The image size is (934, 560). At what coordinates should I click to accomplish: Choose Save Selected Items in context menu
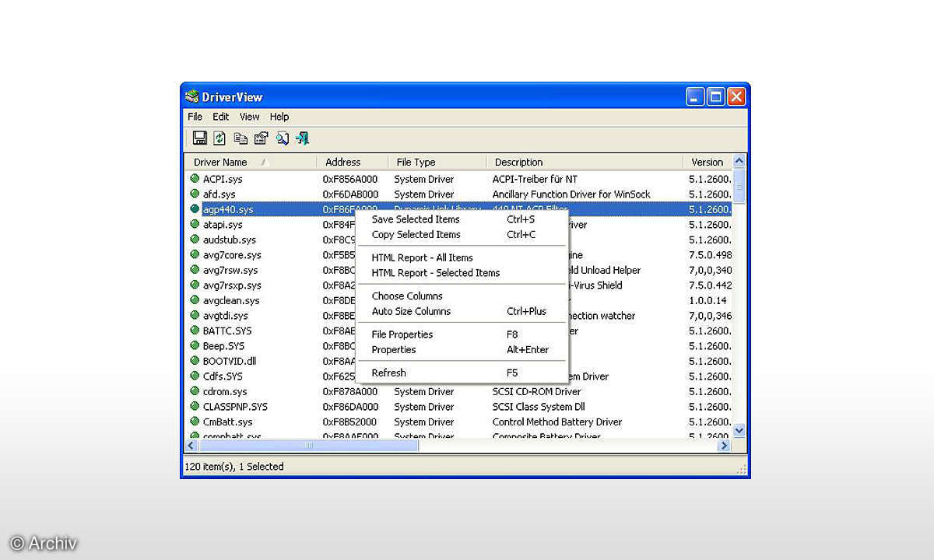coord(462,219)
